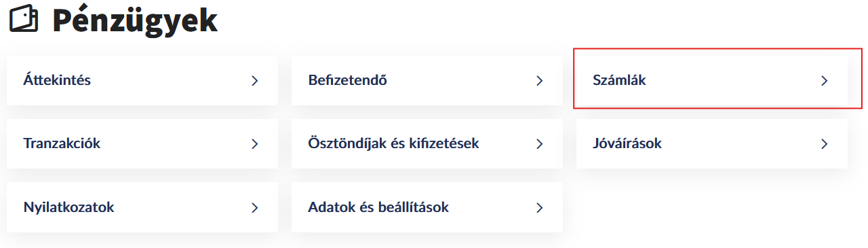
Task: Click the chevron arrow on Jóváírások card
Action: 825,144
